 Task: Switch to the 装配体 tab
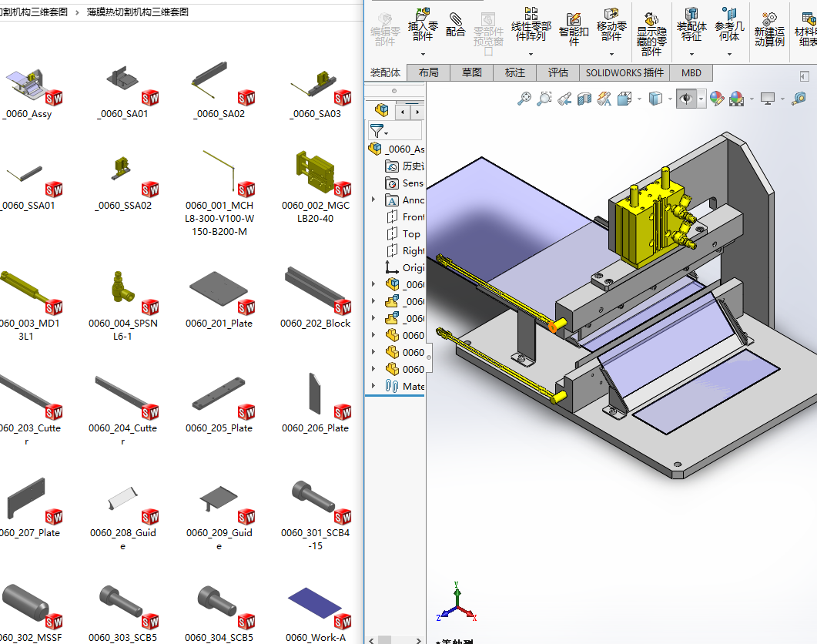pyautogui.click(x=385, y=72)
